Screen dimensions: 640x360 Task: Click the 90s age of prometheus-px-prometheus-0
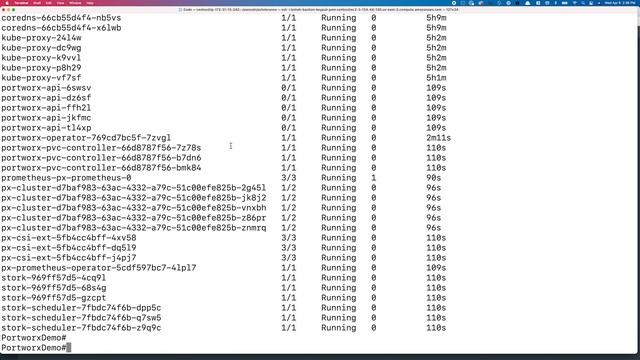coord(433,178)
